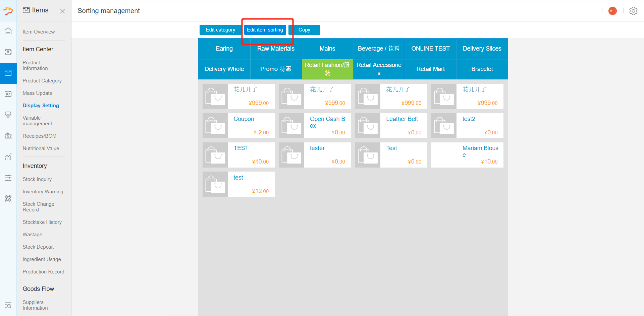
Task: Open the settings gear icon
Action: 633,11
